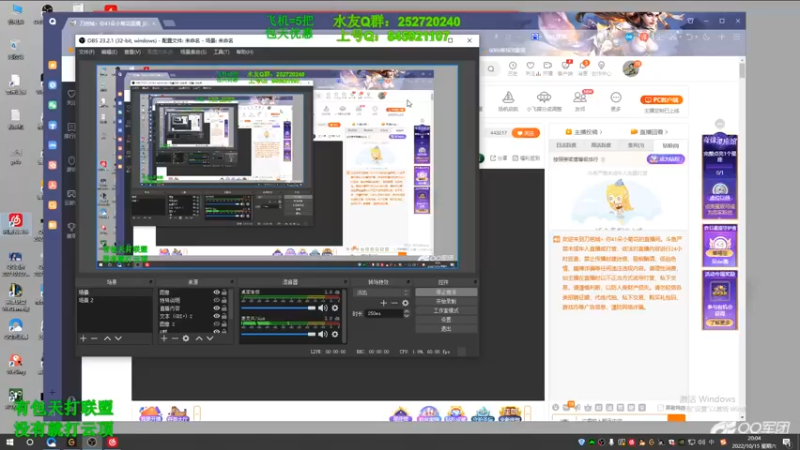Increase the transition duration with the up arrow
The height and width of the screenshot is (450, 800).
point(407,312)
